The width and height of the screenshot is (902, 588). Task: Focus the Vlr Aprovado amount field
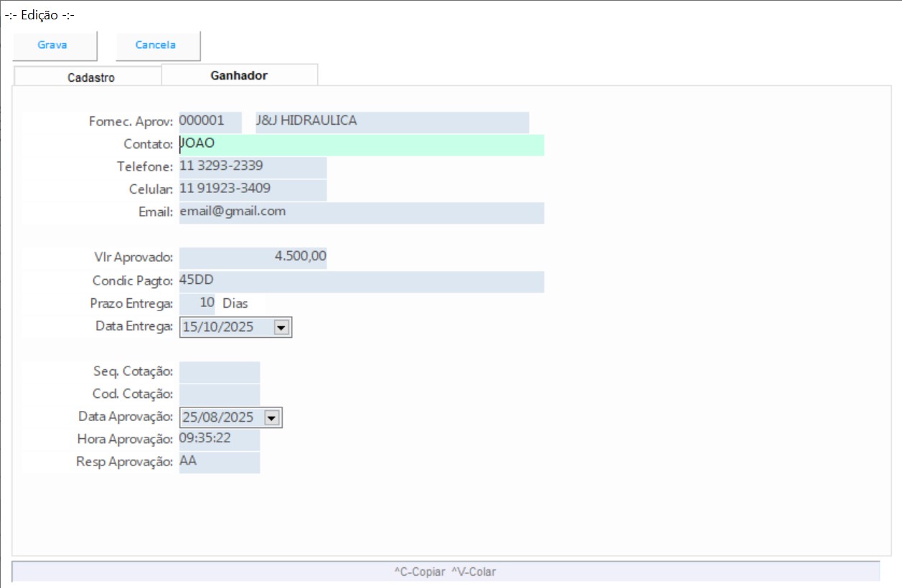click(x=253, y=257)
